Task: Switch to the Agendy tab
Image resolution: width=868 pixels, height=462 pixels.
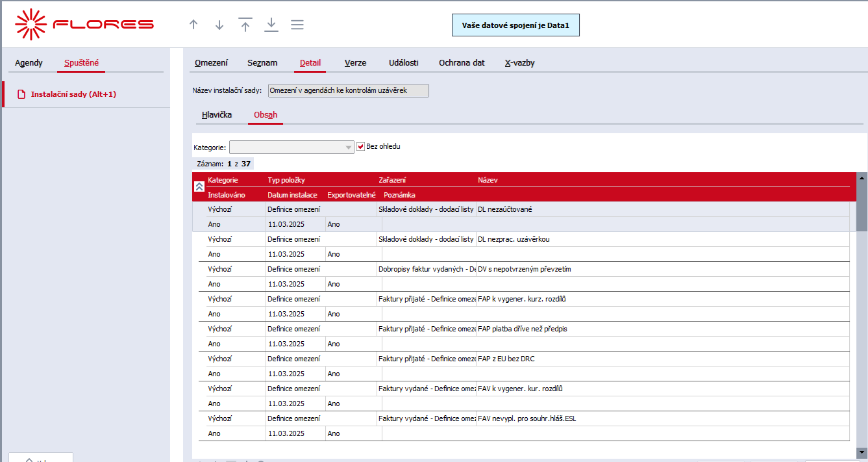Action: 29,63
